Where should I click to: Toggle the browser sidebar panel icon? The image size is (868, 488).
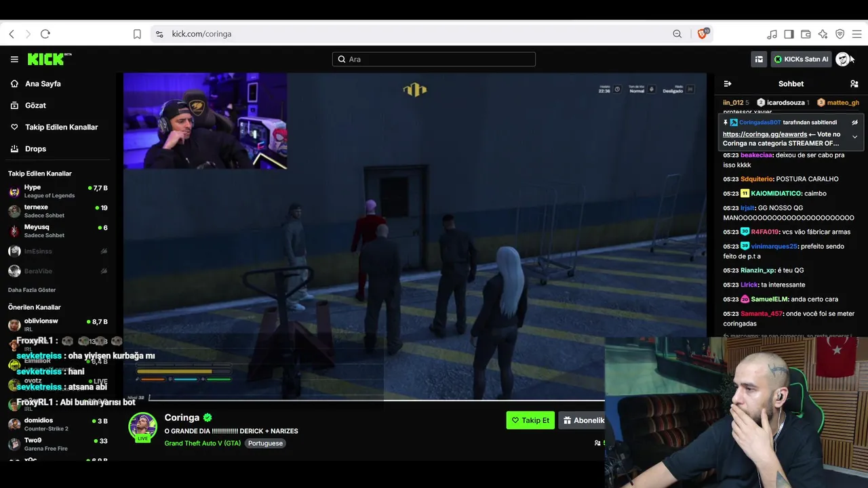789,34
